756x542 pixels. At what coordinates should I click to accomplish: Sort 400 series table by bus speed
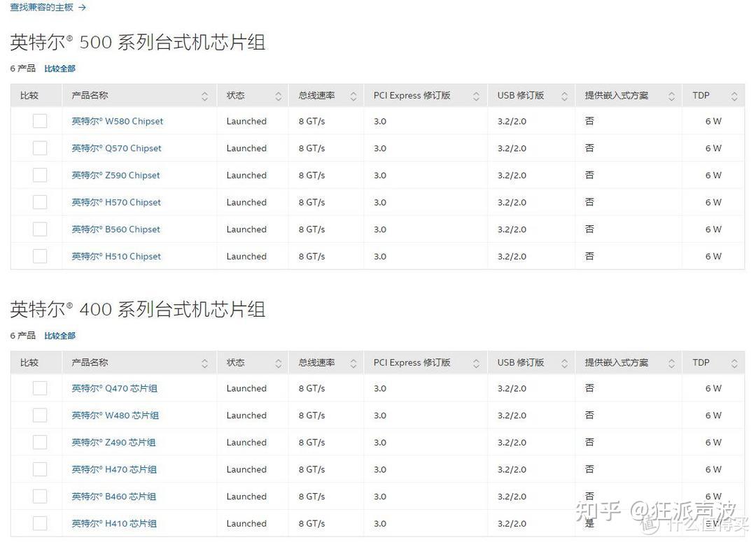(353, 363)
